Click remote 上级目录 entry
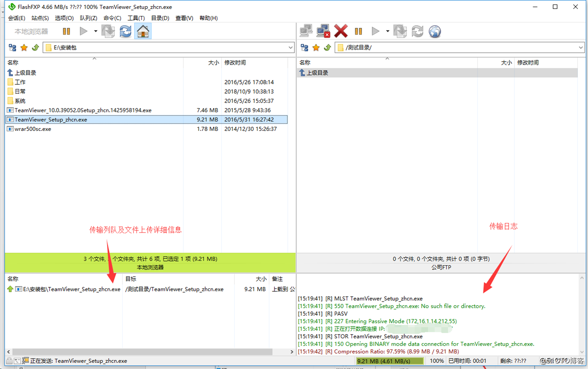This screenshot has width=588, height=369. (437, 73)
